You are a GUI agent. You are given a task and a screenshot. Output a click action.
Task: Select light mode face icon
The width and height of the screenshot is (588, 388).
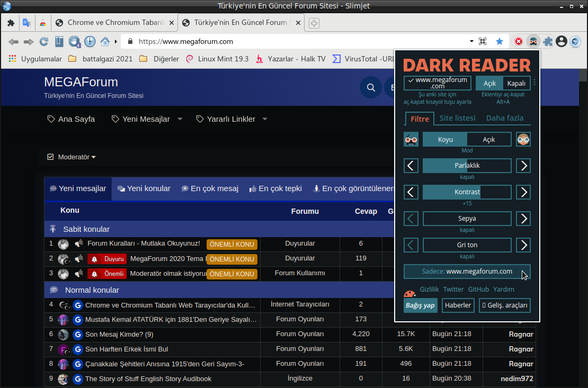pyautogui.click(x=523, y=139)
